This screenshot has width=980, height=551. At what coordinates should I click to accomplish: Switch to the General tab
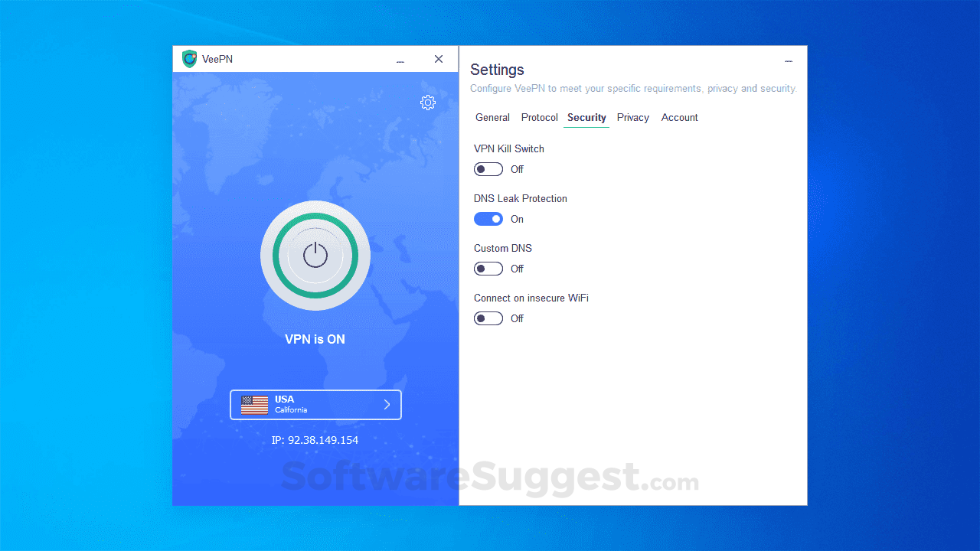coord(492,117)
